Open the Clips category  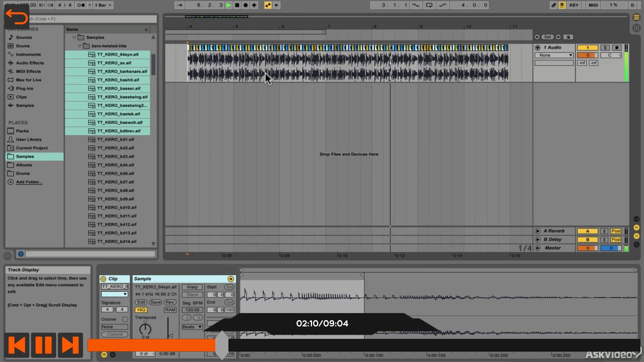click(x=21, y=97)
